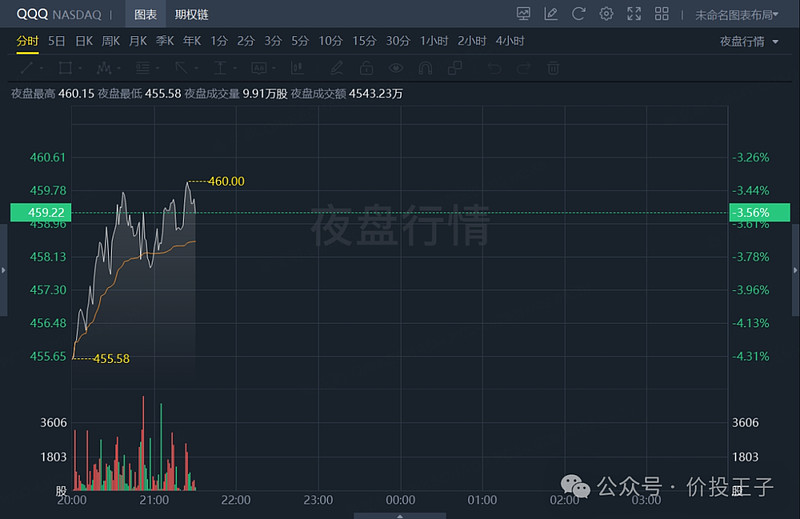Select the 分时 timeframe
Viewport: 800px width, 519px height.
(x=28, y=41)
